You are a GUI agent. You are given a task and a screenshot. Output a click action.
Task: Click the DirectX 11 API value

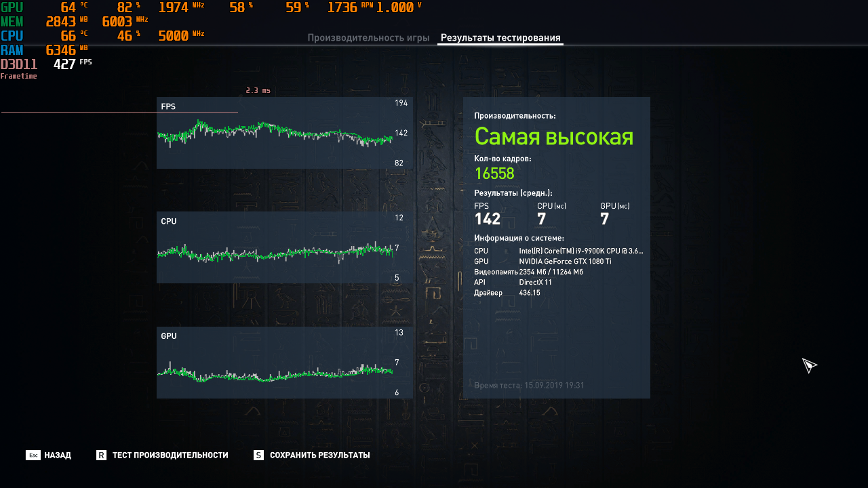tap(537, 283)
